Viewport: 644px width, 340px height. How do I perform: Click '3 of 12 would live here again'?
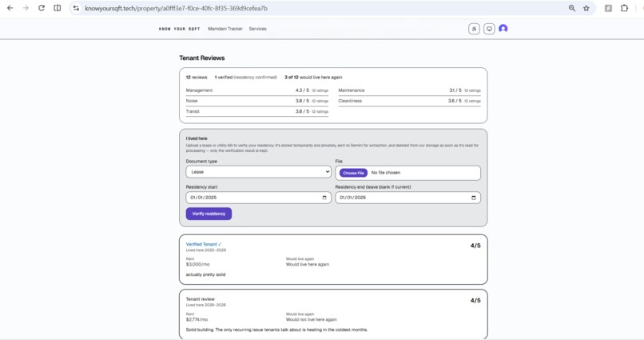coord(313,78)
